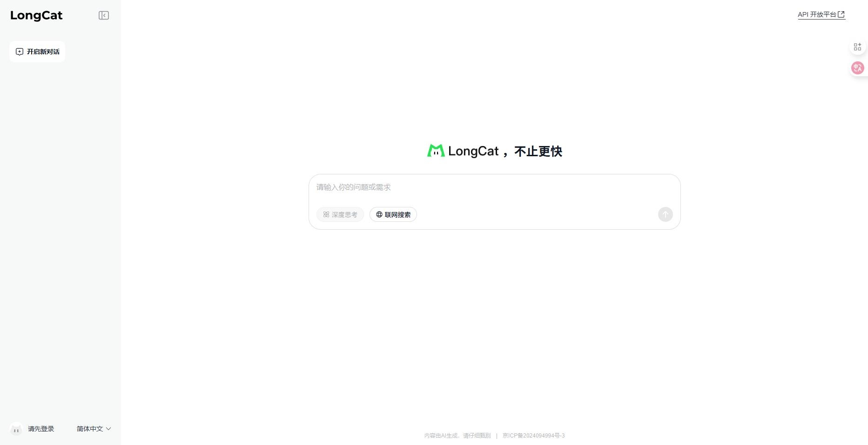Open the grid apps floating icon

coord(857,47)
